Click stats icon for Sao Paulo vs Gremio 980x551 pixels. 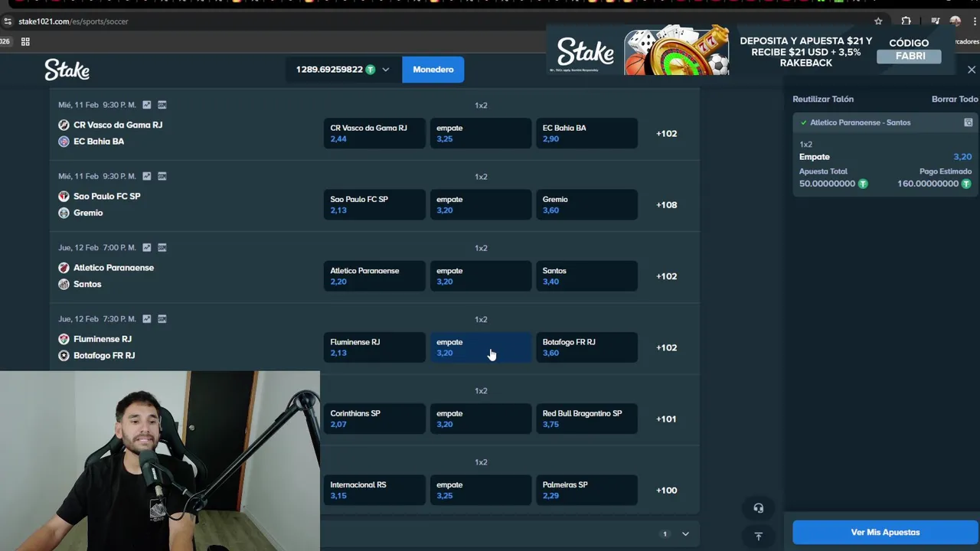147,176
